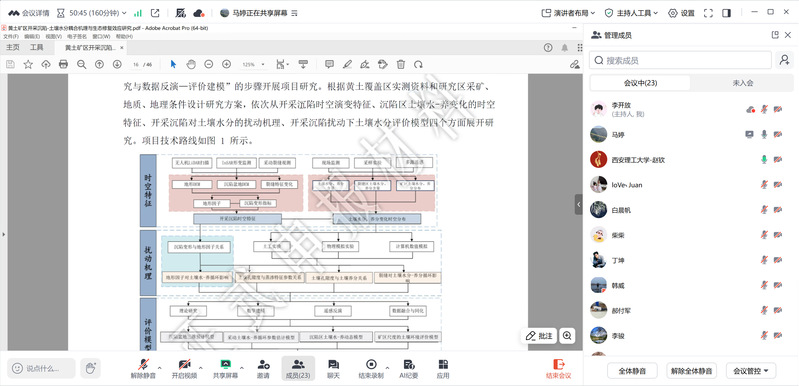This screenshot has height=386, width=799.
Task: Click the 结束会议 button
Action: (558, 369)
